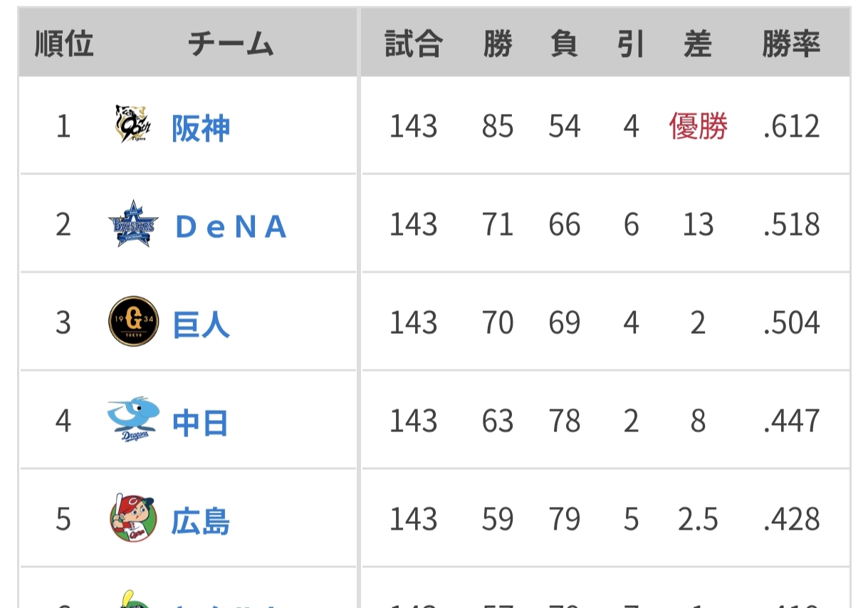
Task: Open the DeNA team link
Action: (231, 226)
